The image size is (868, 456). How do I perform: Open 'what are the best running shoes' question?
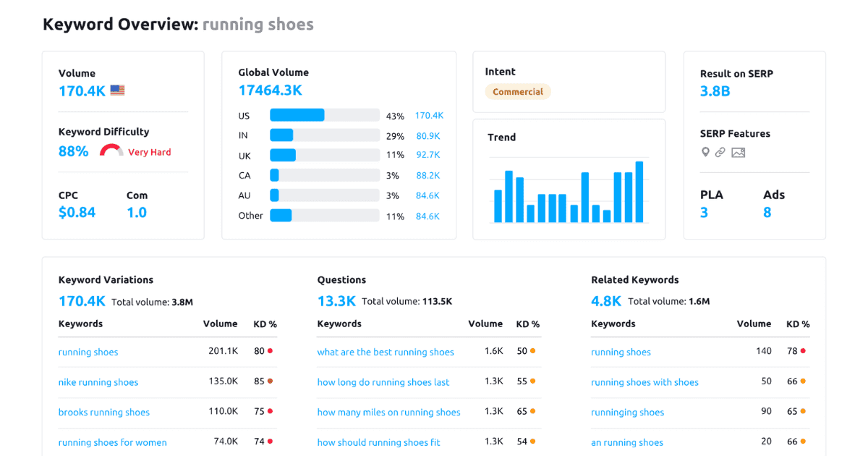(x=386, y=352)
